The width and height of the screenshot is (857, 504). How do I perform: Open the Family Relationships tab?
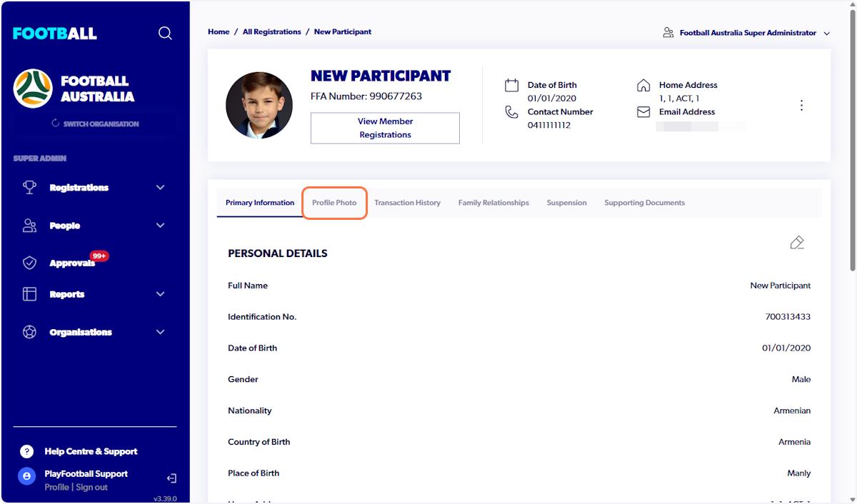pos(493,203)
